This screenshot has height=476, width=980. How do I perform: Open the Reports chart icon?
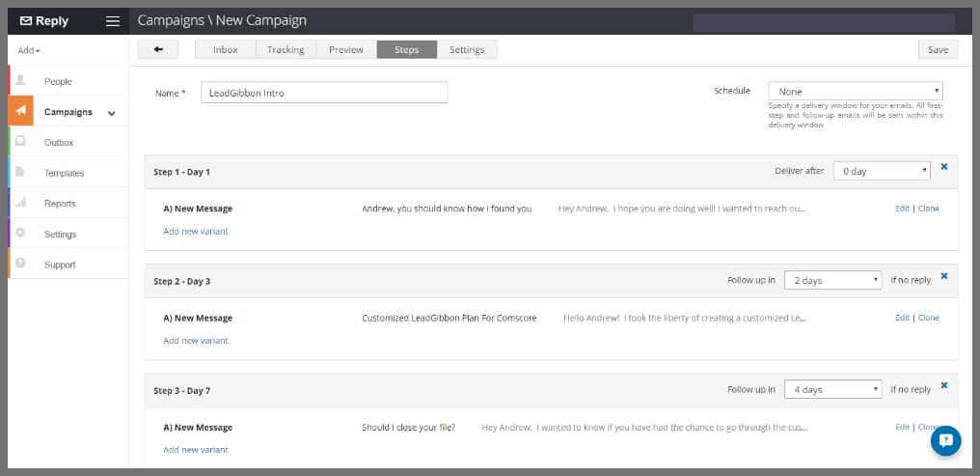[x=20, y=203]
